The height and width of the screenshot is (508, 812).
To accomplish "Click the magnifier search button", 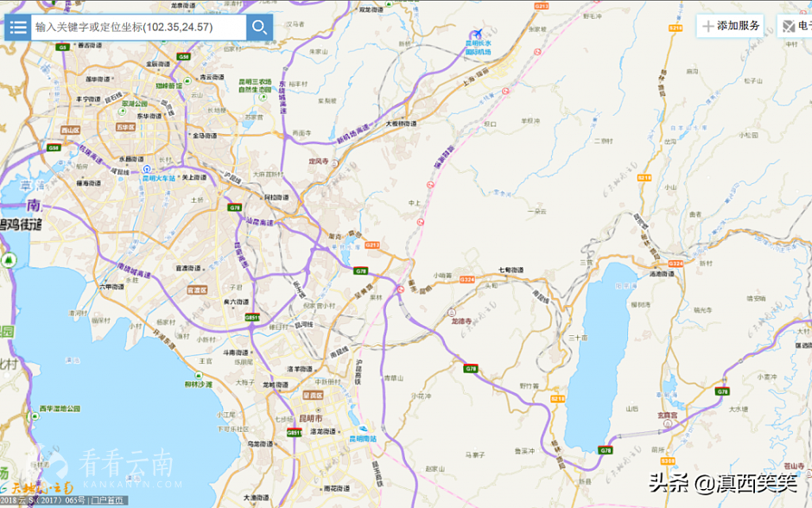I will tap(258, 27).
